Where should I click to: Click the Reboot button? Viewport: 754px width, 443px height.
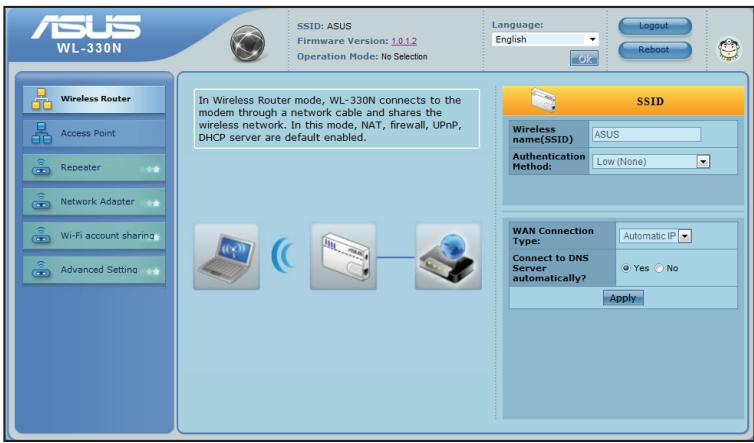[x=655, y=50]
